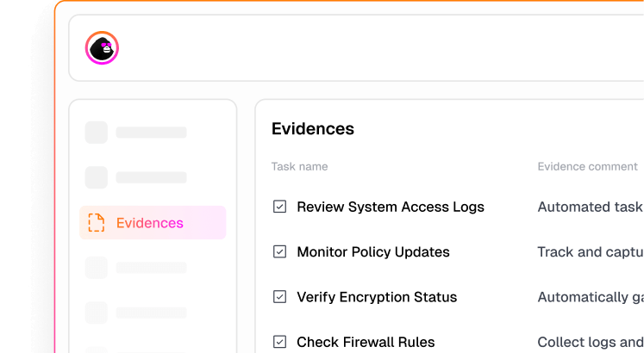Image resolution: width=644 pixels, height=353 pixels.
Task: Select the Check Firewall Rules task name
Action: (366, 342)
